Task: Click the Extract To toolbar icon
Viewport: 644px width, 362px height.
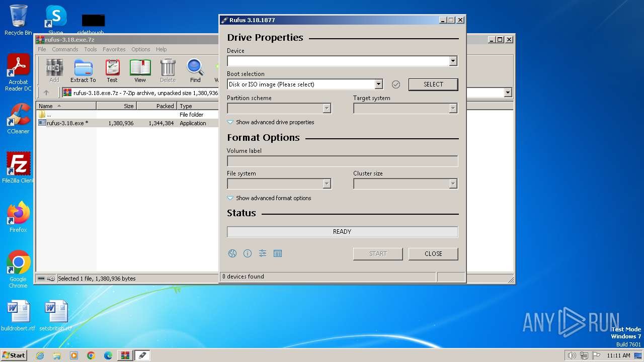Action: point(83,71)
